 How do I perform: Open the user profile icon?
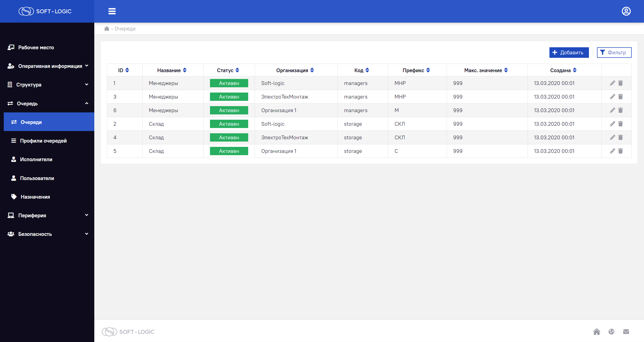point(626,11)
